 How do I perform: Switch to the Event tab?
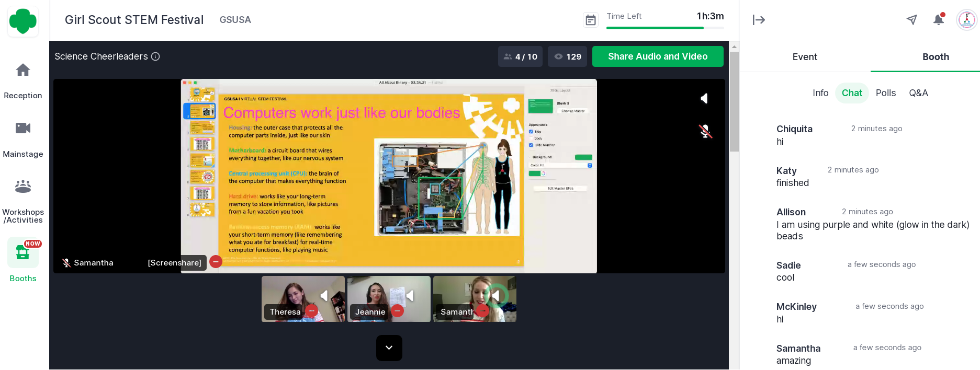pos(804,57)
